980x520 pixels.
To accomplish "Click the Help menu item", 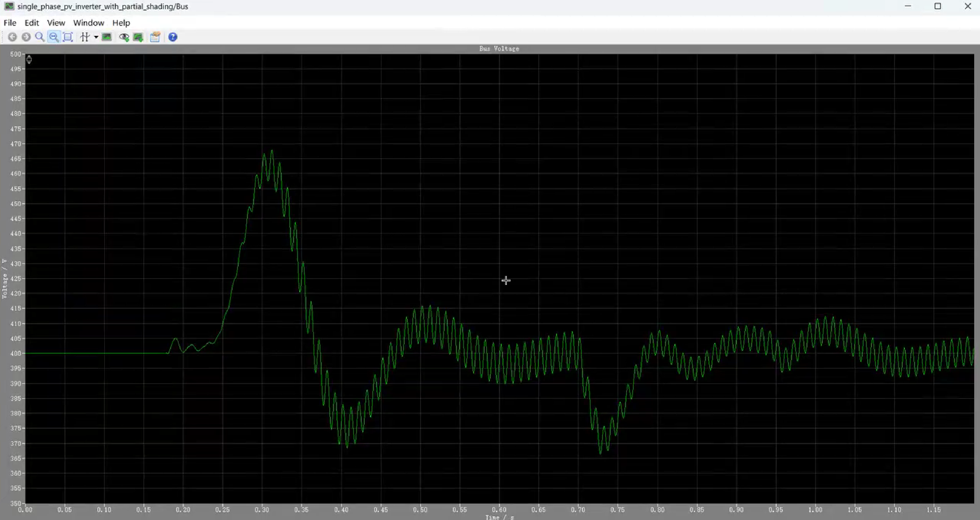I will (x=121, y=23).
